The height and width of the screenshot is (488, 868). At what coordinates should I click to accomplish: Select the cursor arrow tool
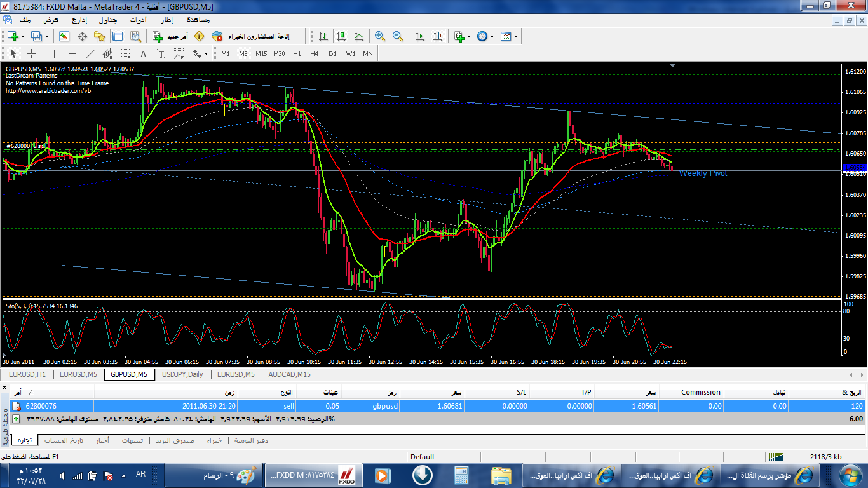[13, 53]
